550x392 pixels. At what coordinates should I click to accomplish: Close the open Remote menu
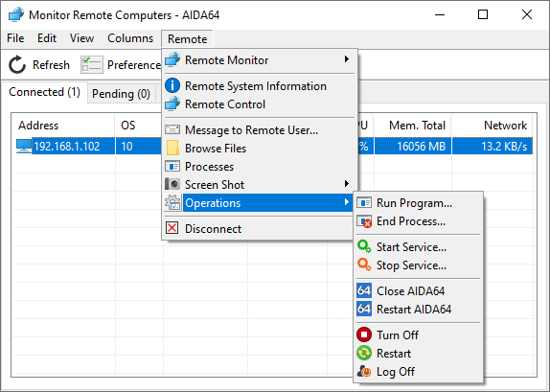[187, 39]
